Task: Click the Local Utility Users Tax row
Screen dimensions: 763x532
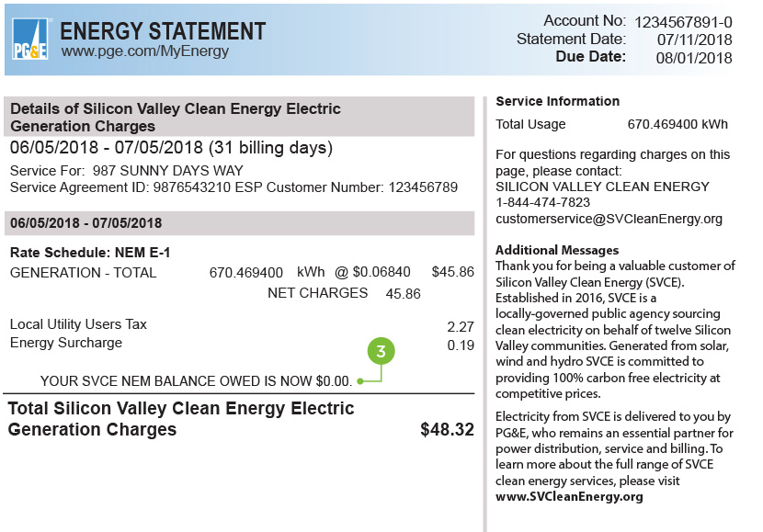Action: click(x=242, y=325)
